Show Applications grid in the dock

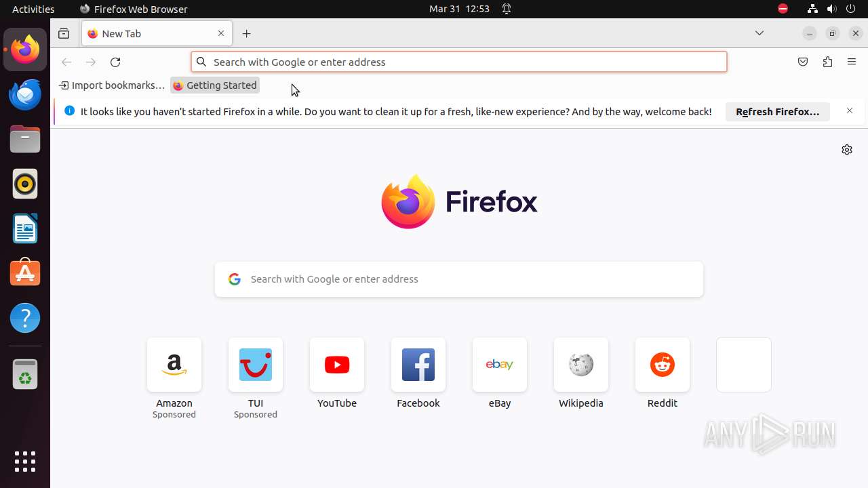[x=25, y=462]
